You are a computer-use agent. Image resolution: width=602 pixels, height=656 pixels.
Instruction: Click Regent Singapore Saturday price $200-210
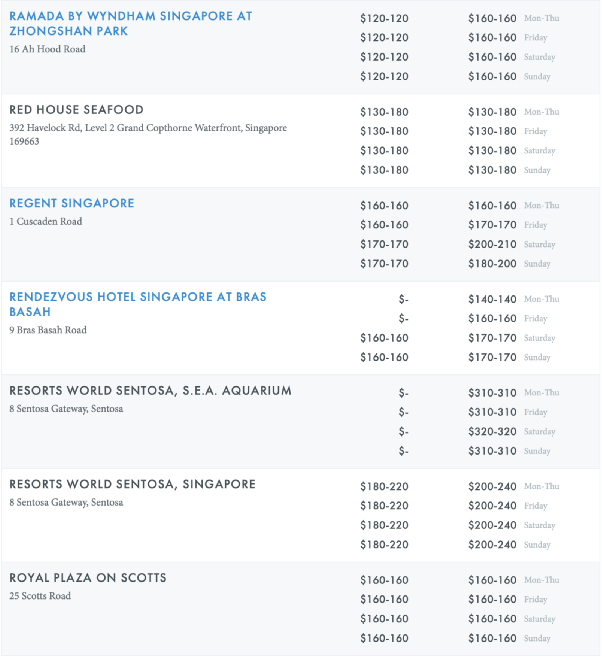point(492,245)
